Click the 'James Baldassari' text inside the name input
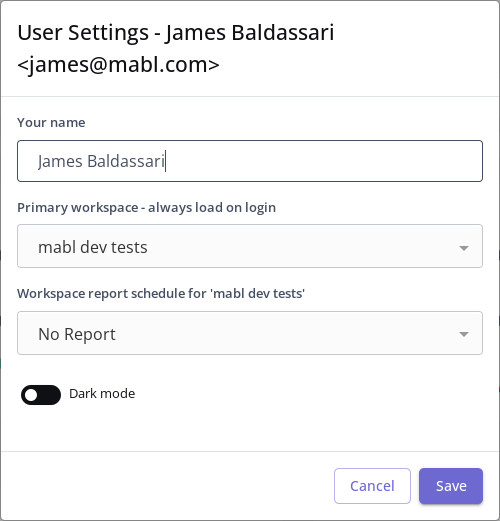The height and width of the screenshot is (521, 500). [101, 161]
